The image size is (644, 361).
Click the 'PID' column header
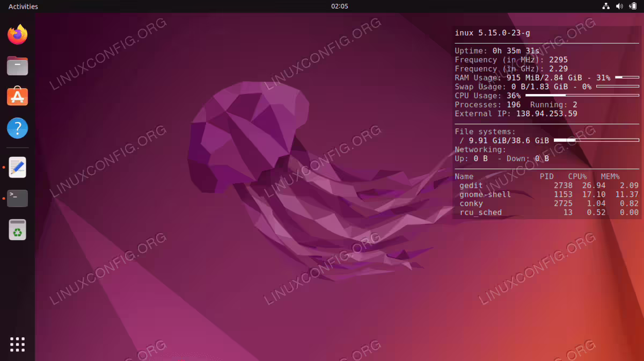pyautogui.click(x=546, y=176)
